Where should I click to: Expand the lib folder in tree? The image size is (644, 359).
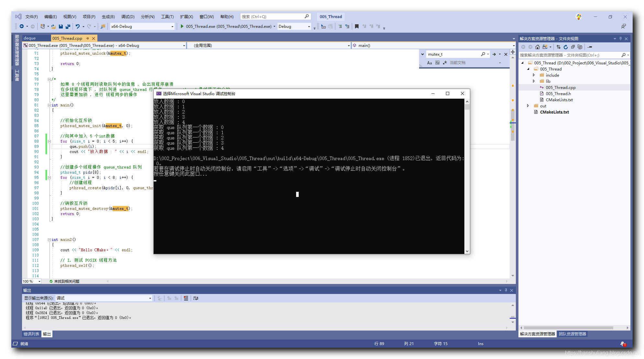coord(534,81)
